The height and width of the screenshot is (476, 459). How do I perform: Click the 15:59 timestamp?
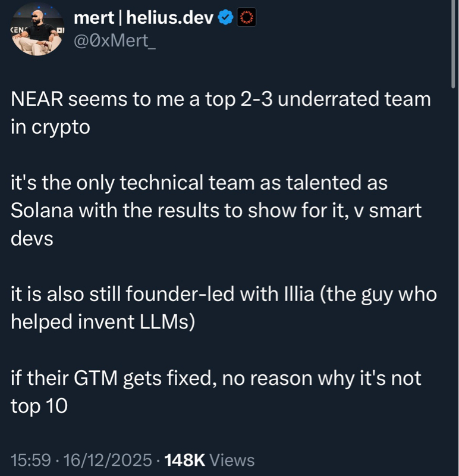click(30, 460)
